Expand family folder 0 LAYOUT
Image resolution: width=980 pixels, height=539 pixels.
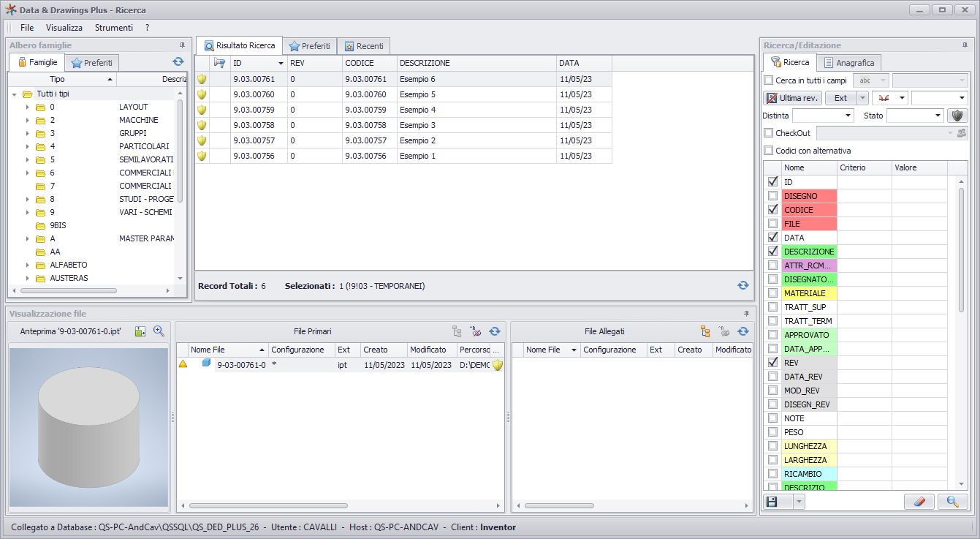[x=27, y=107]
